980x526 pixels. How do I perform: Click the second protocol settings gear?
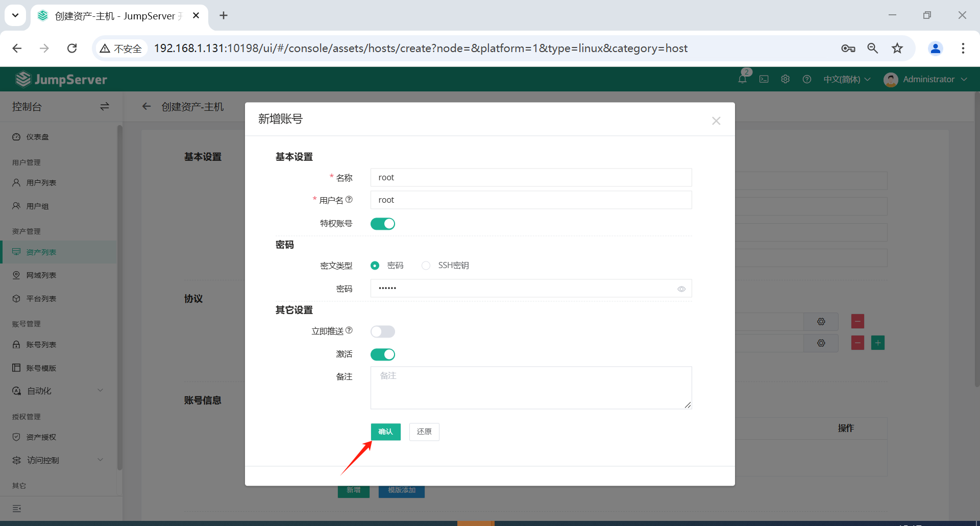click(x=821, y=343)
